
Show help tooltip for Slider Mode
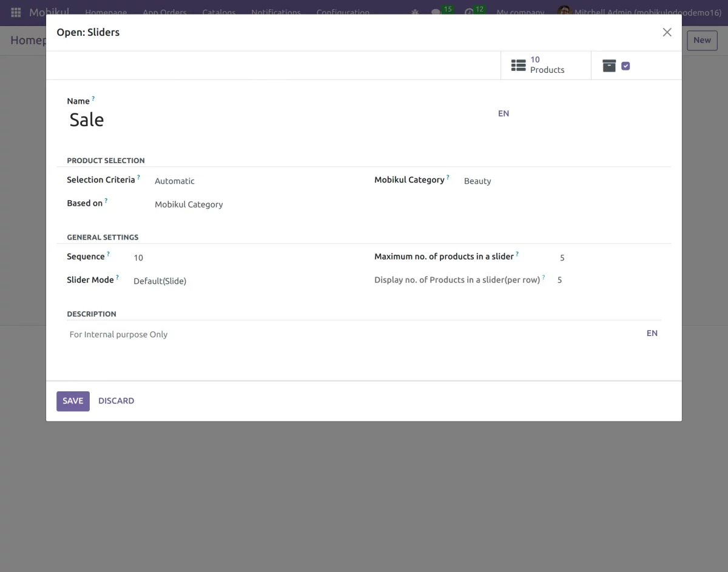pos(117,277)
